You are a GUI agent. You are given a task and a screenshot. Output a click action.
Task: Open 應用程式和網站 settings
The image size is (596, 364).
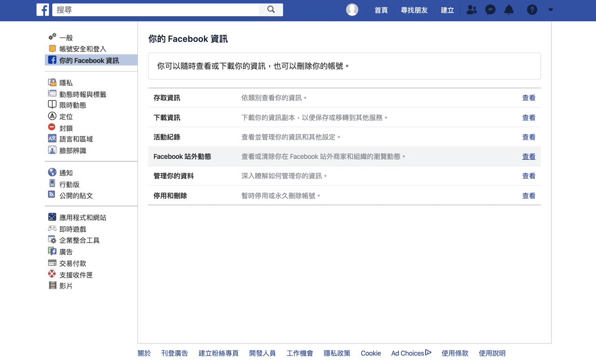click(83, 217)
